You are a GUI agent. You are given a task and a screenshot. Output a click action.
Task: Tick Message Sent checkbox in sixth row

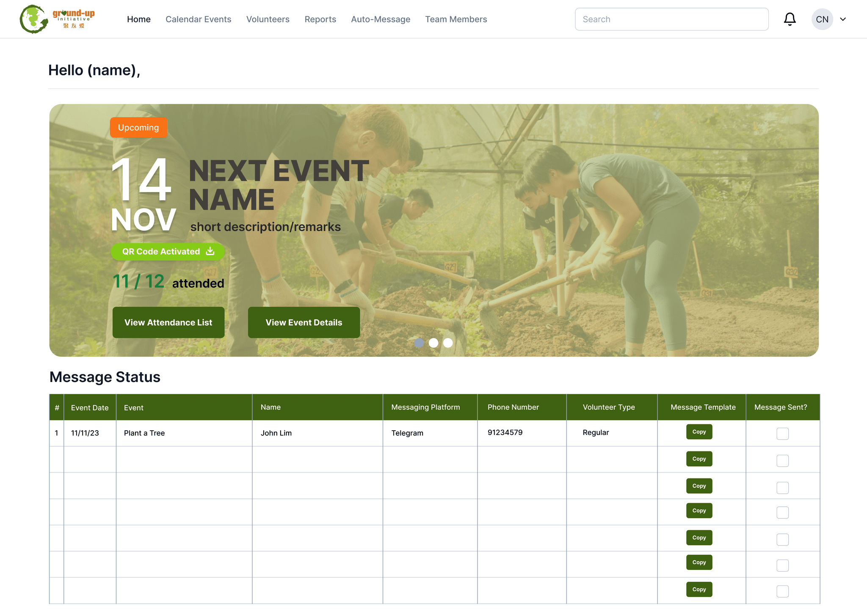[x=782, y=565]
